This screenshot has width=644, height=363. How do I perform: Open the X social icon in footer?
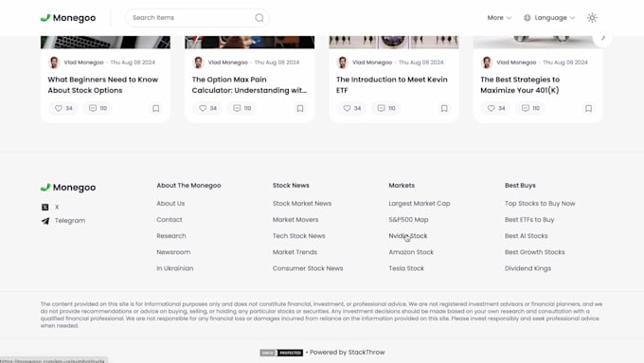click(45, 208)
